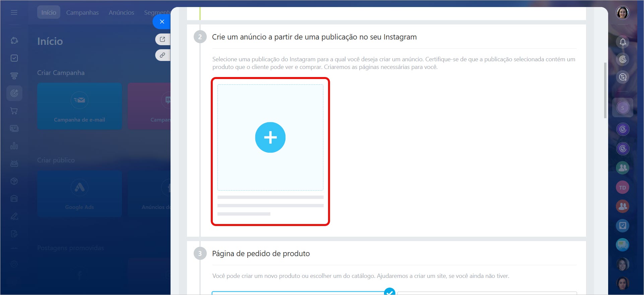Open the red group chat icon
The height and width of the screenshot is (295, 644).
pos(623,207)
